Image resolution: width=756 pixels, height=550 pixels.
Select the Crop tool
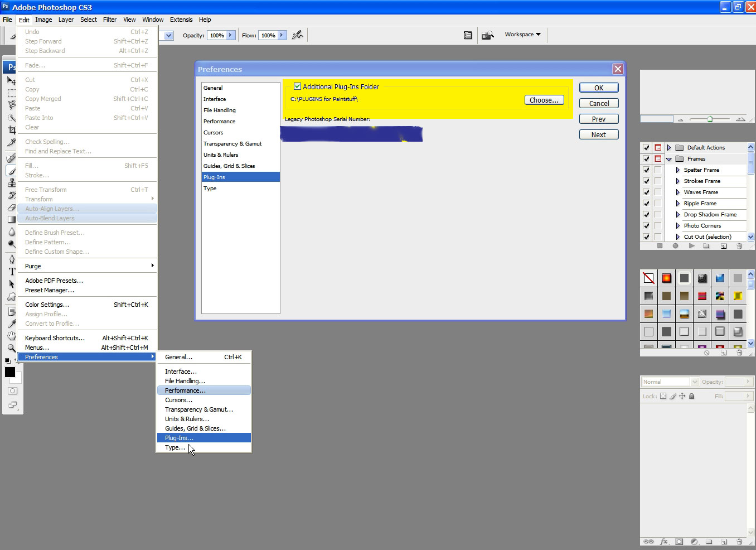(11, 130)
